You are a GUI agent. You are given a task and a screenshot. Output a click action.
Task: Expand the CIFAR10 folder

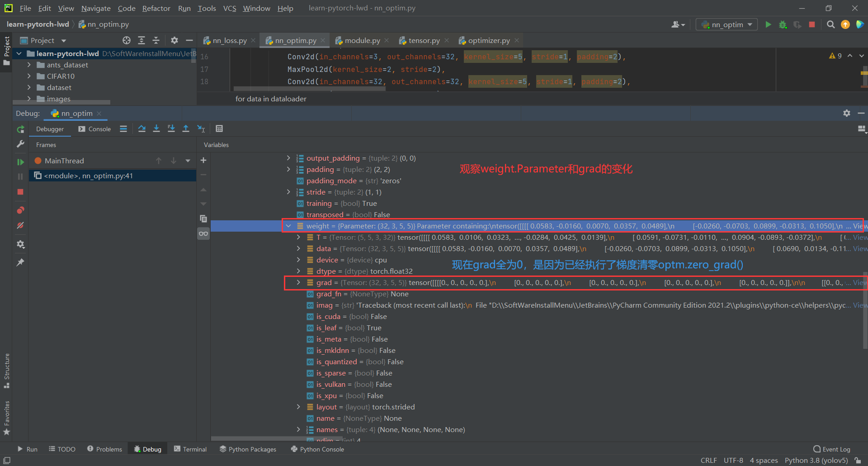29,76
